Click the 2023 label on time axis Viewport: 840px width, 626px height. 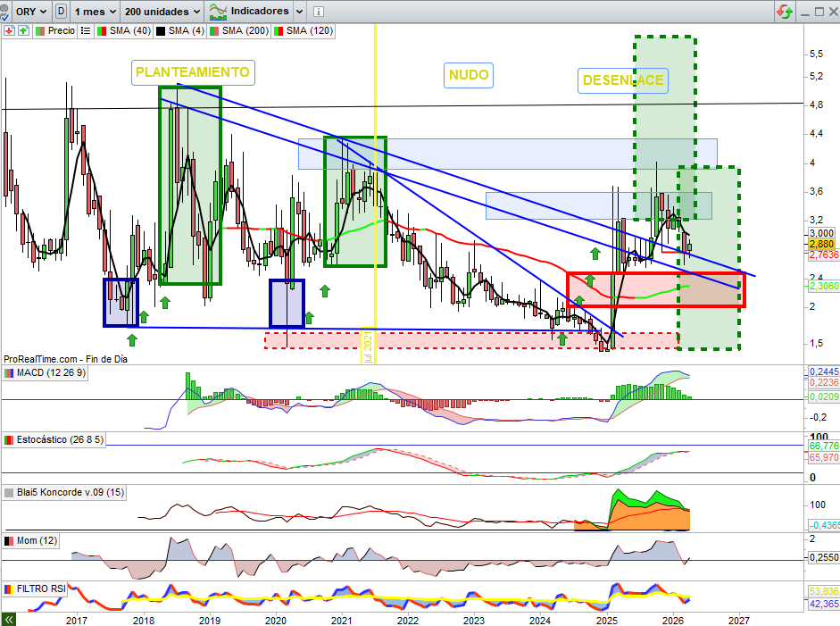(474, 621)
